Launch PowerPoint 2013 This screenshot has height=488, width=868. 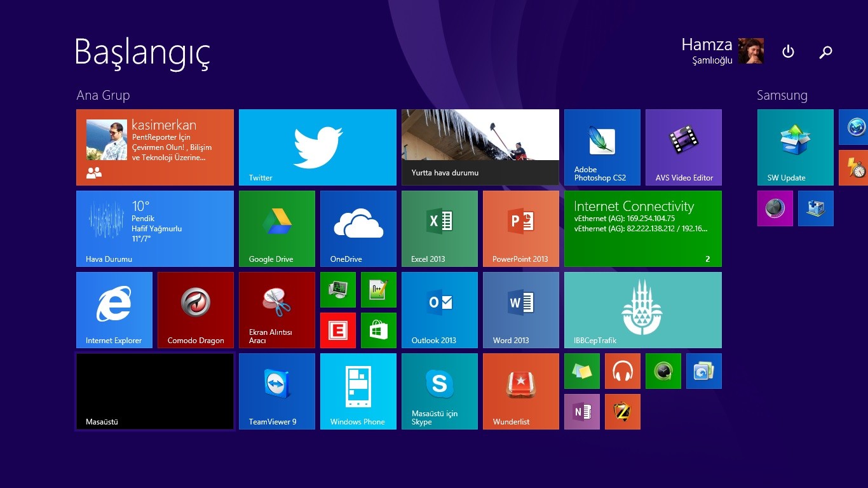521,229
